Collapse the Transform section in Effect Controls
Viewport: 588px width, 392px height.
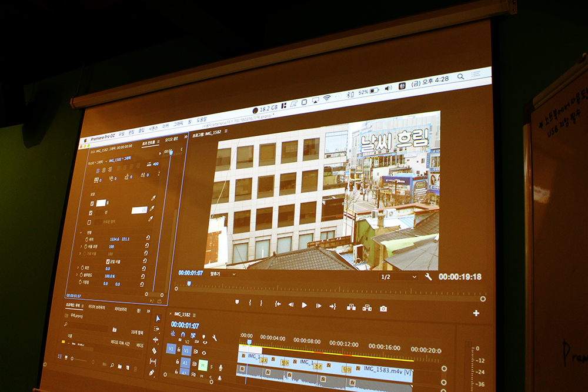coord(82,232)
